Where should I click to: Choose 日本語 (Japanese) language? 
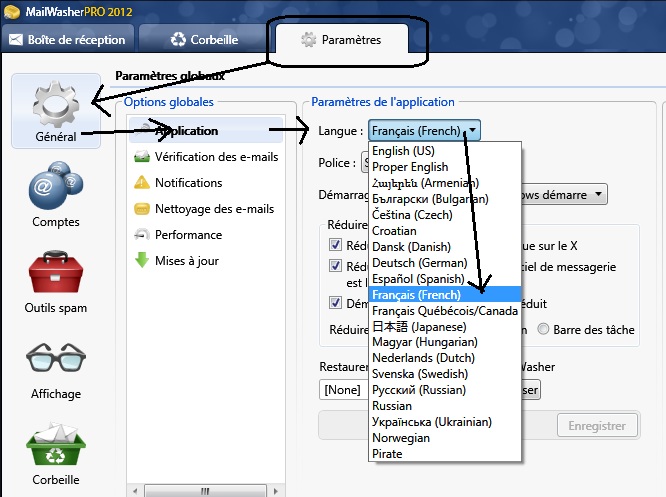click(x=445, y=326)
